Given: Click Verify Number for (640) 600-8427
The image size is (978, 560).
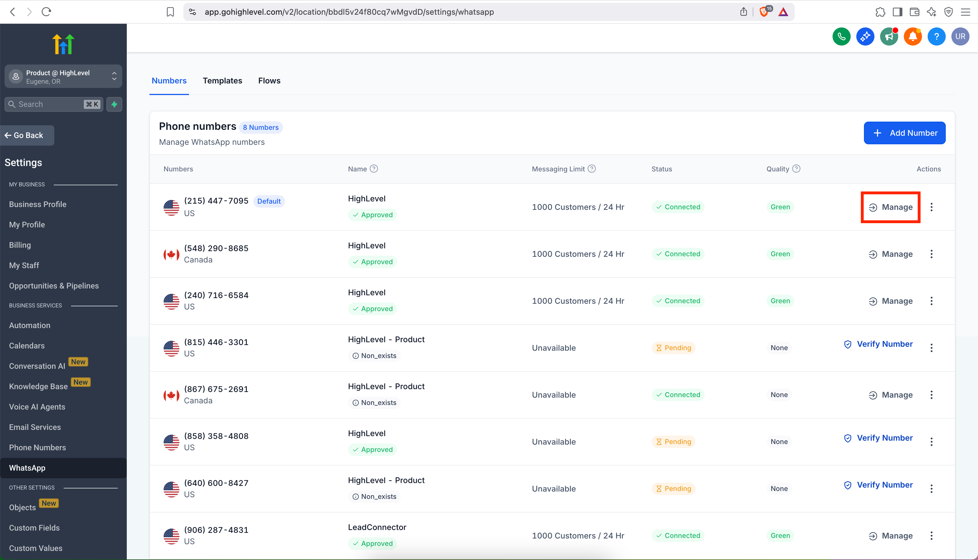Looking at the screenshot, I should coord(878,485).
